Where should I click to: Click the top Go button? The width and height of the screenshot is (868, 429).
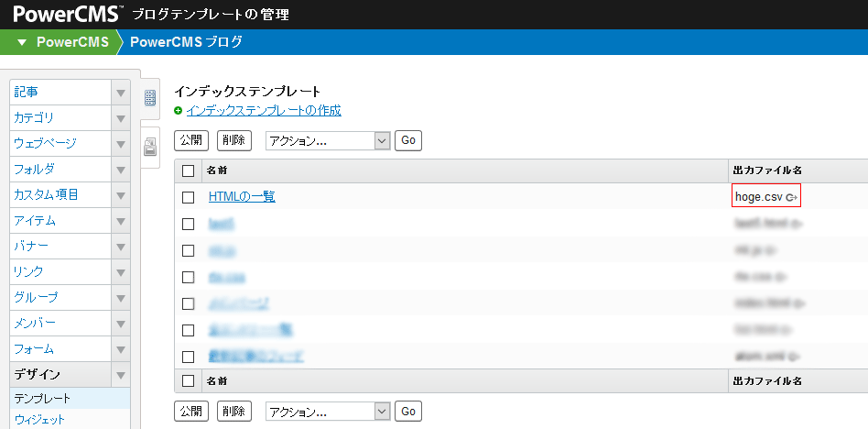408,140
